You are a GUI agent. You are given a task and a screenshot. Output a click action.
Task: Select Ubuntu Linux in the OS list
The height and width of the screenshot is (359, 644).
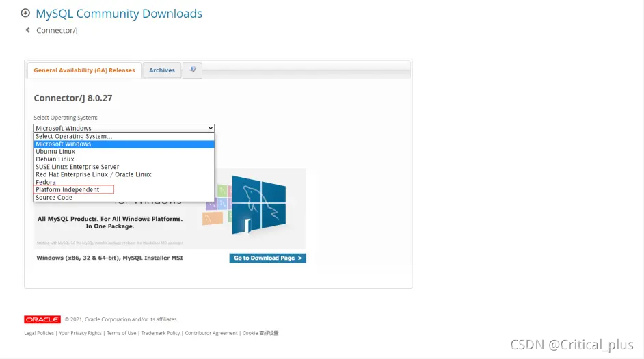55,152
